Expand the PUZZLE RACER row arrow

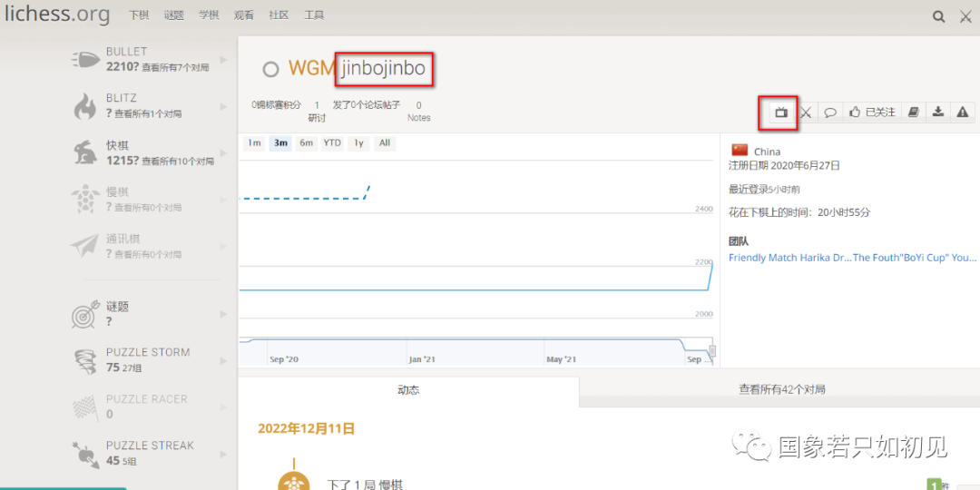pyautogui.click(x=223, y=407)
